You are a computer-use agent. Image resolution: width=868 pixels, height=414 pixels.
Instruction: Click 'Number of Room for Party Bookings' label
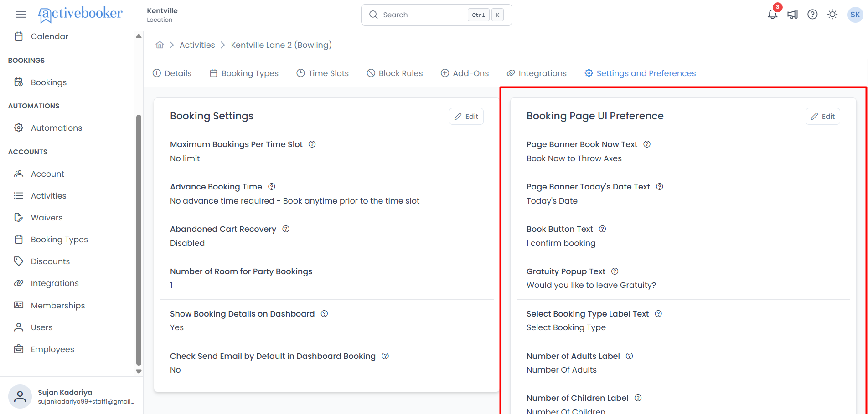tap(241, 271)
